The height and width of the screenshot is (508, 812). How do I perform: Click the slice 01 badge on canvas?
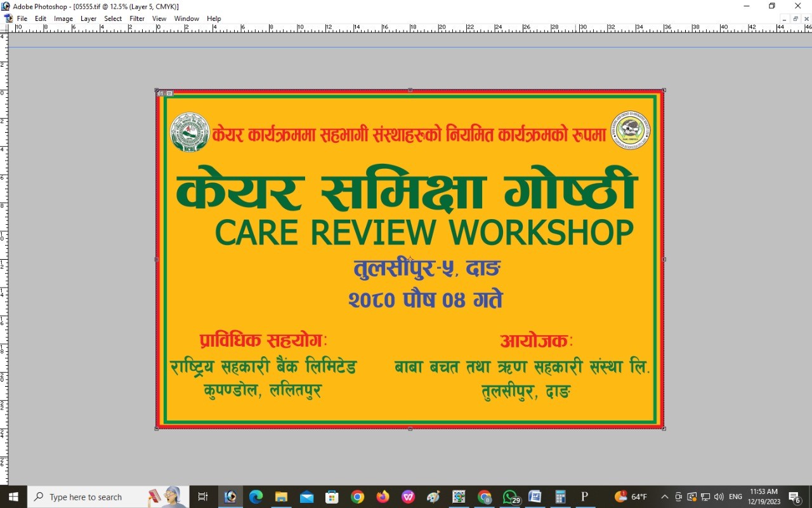click(161, 93)
